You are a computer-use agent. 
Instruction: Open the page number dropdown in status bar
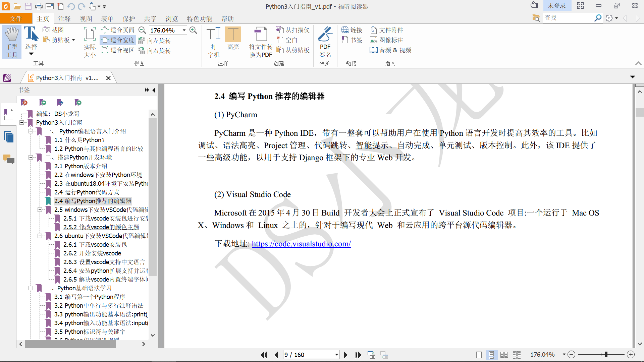tap(336, 355)
